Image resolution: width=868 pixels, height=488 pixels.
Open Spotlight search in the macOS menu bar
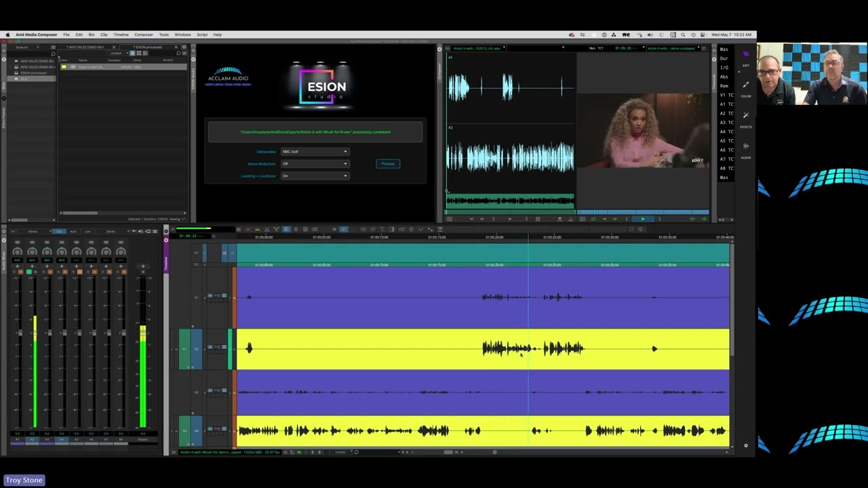tap(682, 35)
